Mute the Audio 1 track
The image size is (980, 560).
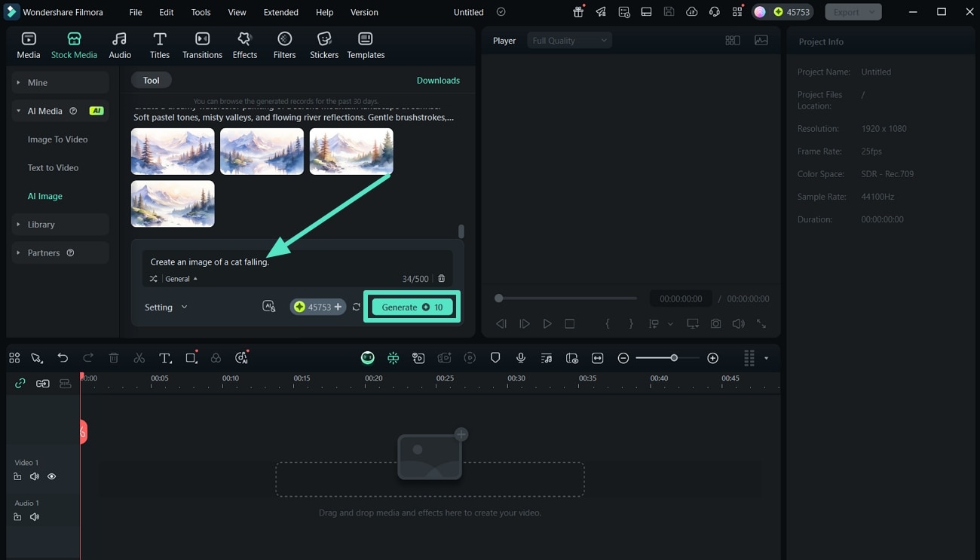tap(35, 517)
